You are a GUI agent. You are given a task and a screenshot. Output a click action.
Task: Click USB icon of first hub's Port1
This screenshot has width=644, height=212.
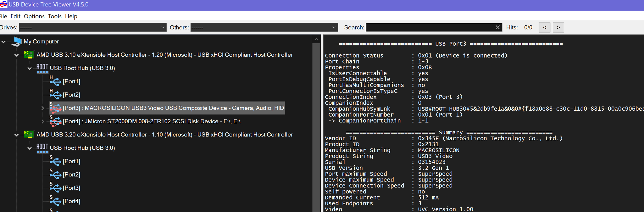[x=55, y=81]
